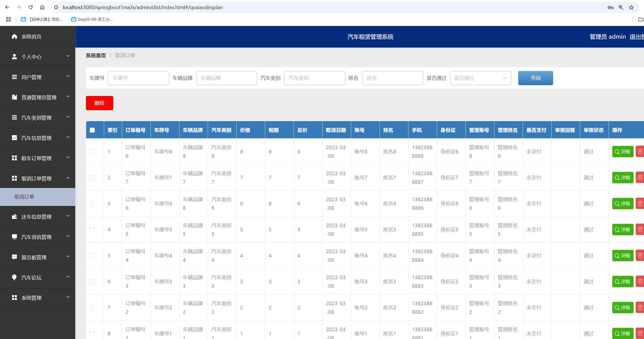Check the row for 订单编号8

[x=92, y=152]
